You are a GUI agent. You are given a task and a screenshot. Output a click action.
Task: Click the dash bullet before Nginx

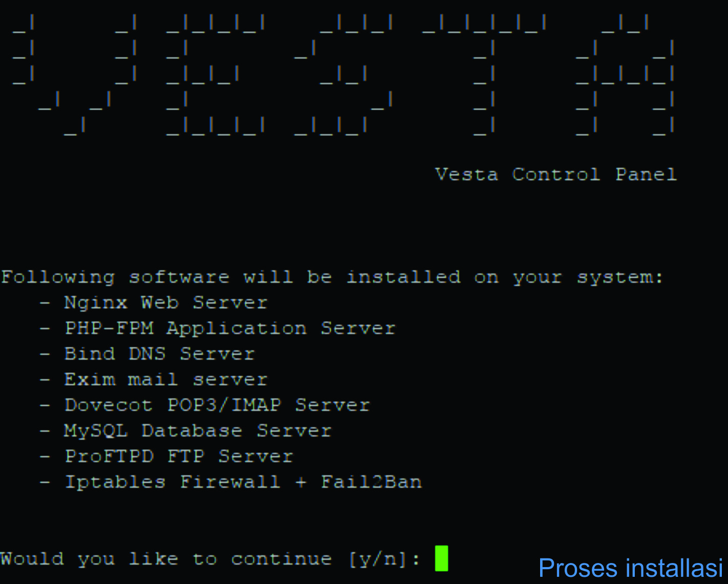pyautogui.click(x=45, y=303)
